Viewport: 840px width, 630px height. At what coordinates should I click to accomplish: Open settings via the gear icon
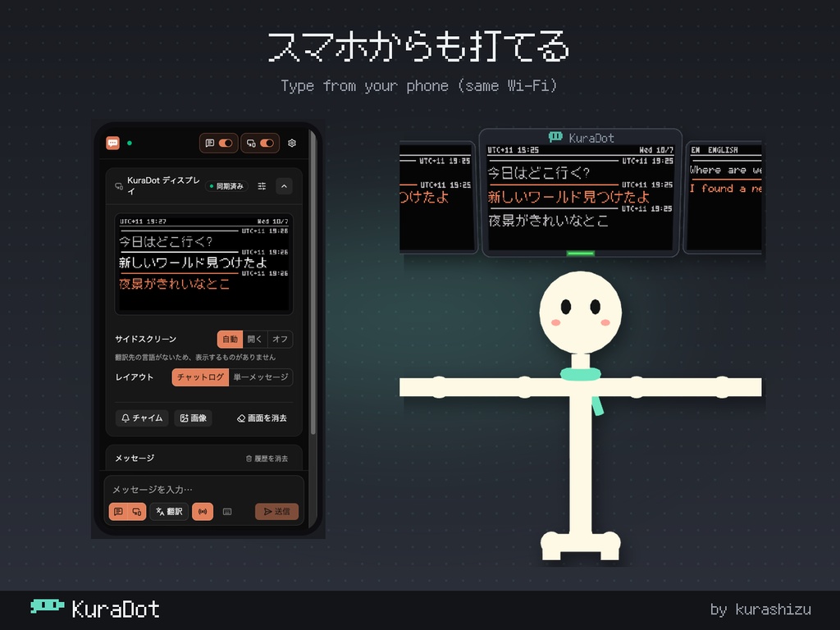(x=292, y=143)
